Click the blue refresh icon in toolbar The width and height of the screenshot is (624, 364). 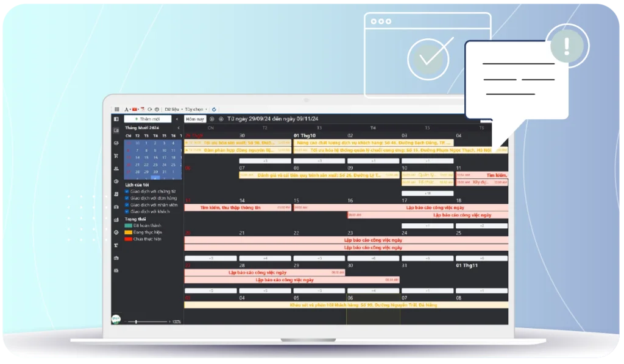pos(214,110)
